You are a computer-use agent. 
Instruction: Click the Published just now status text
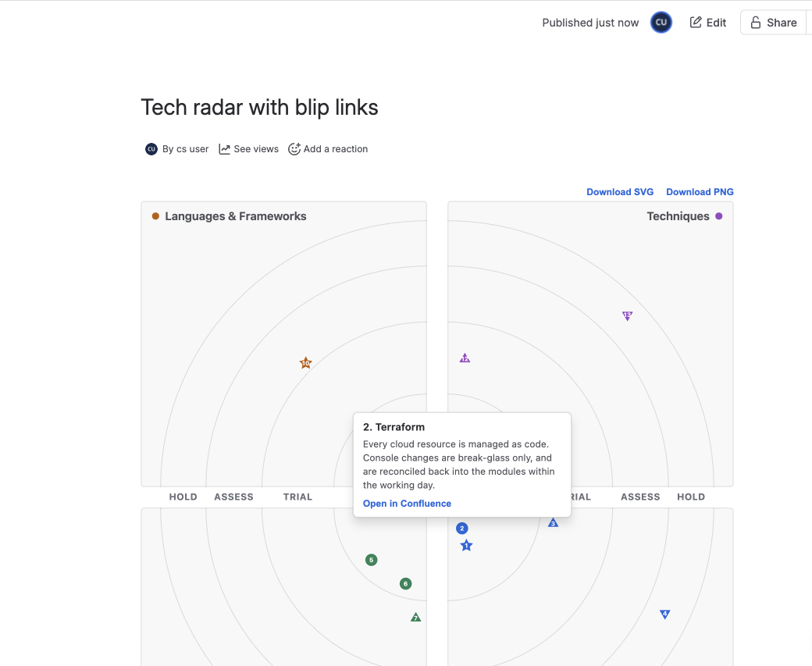(590, 23)
